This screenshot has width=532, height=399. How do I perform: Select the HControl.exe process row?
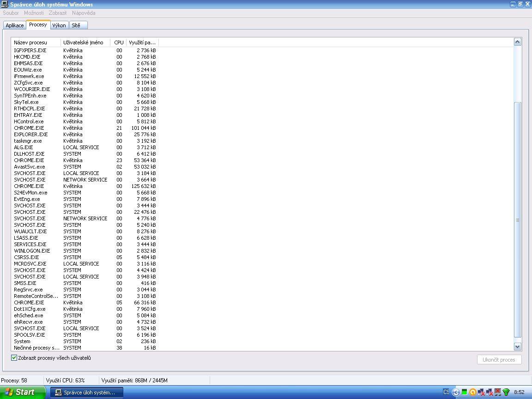tap(85, 121)
